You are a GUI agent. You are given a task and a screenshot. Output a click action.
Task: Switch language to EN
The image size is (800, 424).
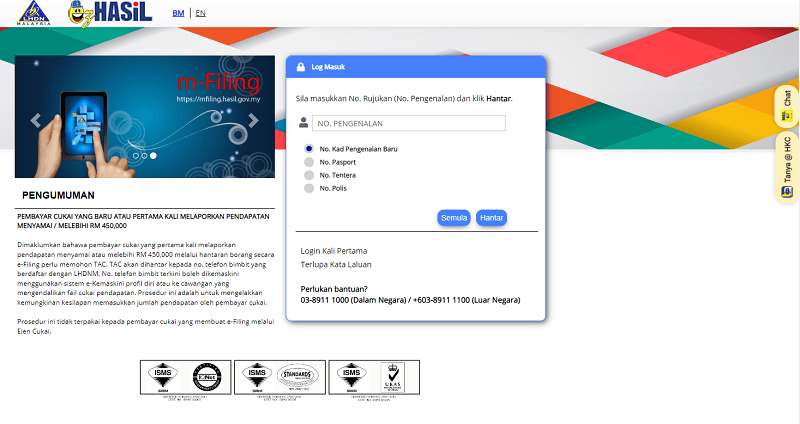pos(201,13)
